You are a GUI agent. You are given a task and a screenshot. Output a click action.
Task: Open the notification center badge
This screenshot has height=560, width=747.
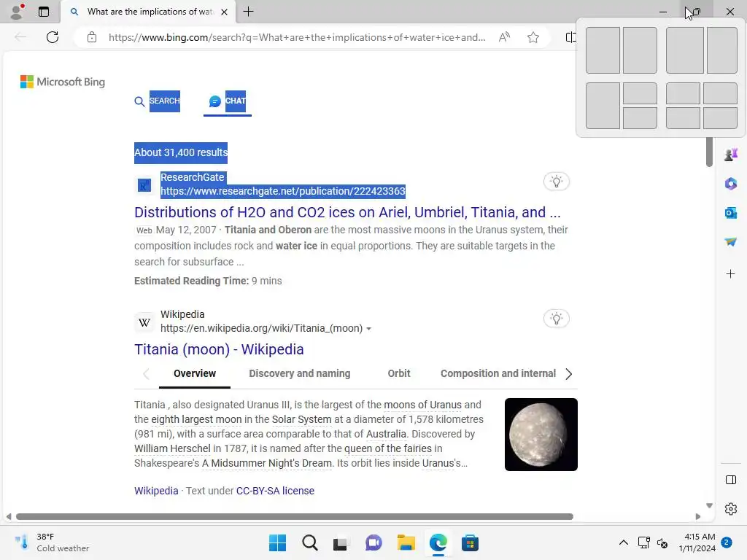click(x=727, y=542)
